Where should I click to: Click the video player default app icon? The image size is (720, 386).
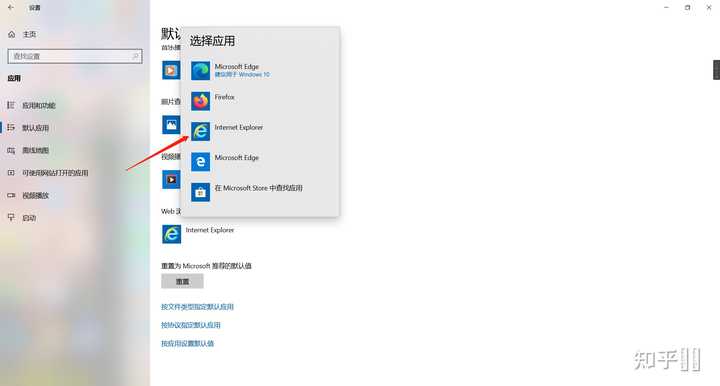171,179
